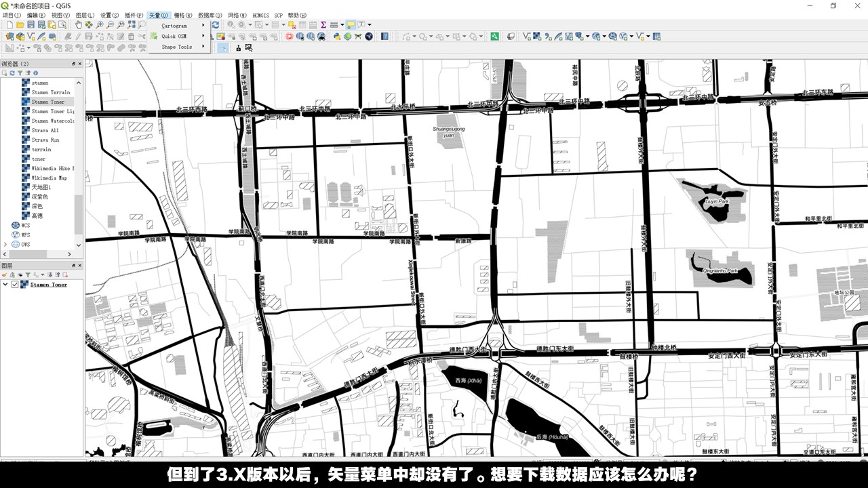Open the 矢量 (Vector) menu
868x488 pixels.
click(159, 15)
